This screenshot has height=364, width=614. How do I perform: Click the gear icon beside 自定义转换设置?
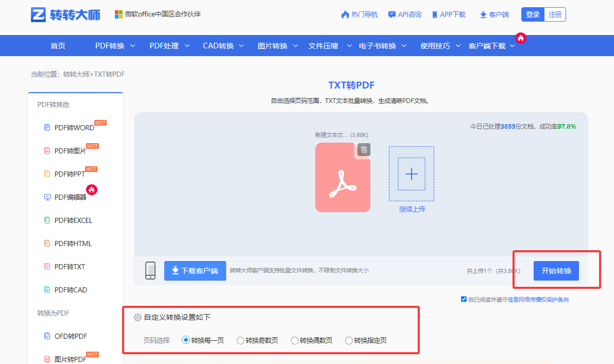coord(138,318)
